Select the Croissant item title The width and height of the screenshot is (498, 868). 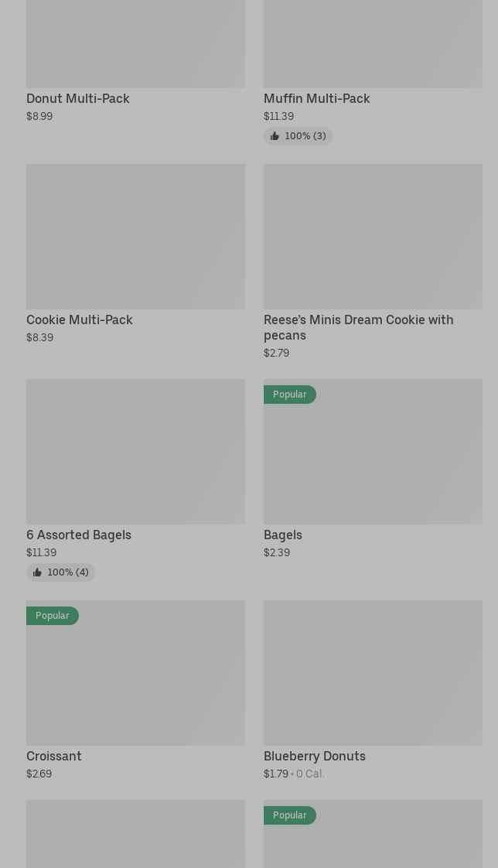click(x=54, y=756)
